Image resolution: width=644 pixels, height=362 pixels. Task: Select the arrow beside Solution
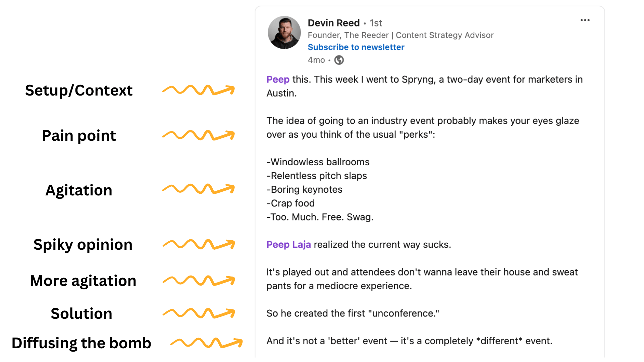point(199,313)
